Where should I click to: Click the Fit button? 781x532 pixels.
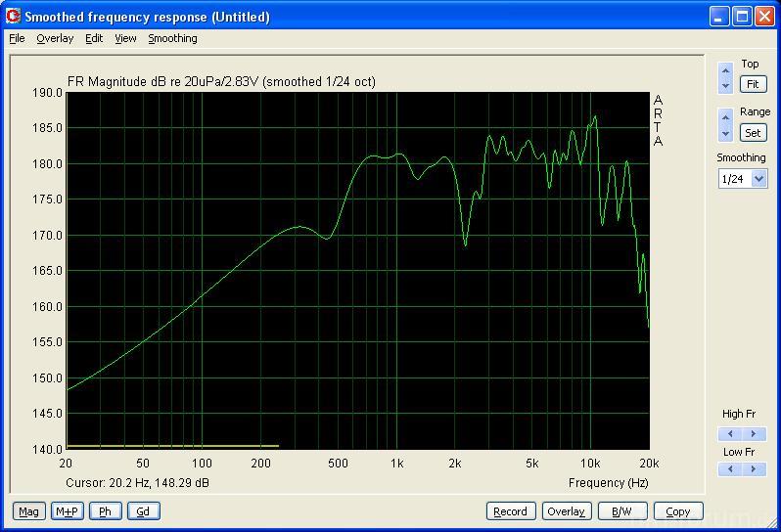[753, 84]
